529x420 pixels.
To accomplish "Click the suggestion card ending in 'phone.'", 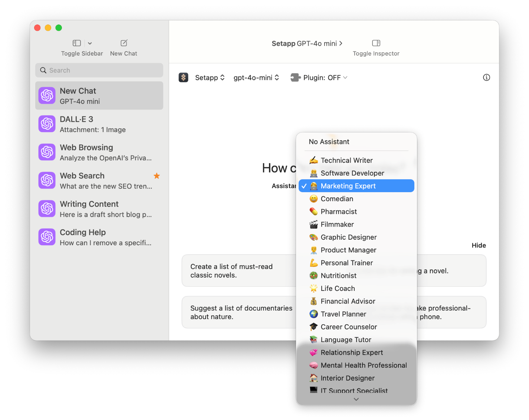I will [x=451, y=312].
